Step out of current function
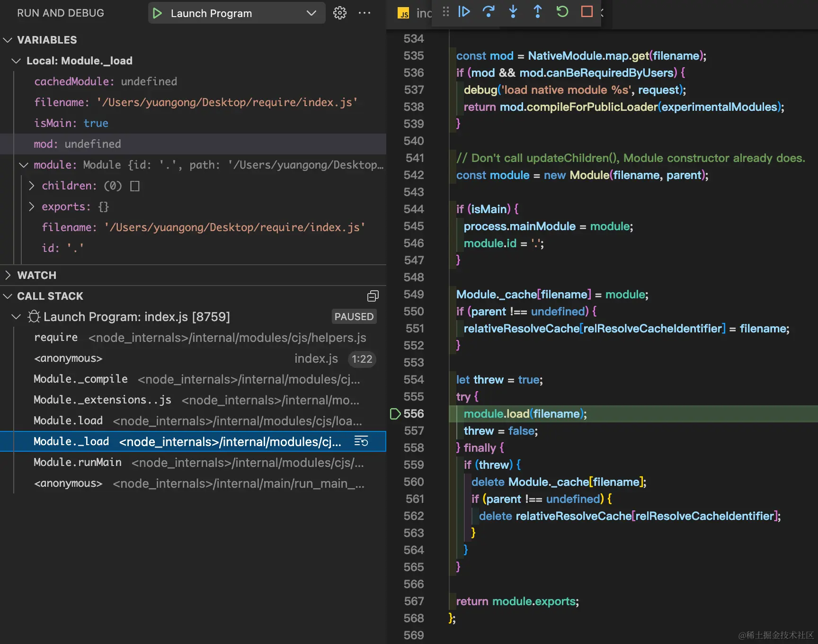This screenshot has height=644, width=818. click(538, 12)
